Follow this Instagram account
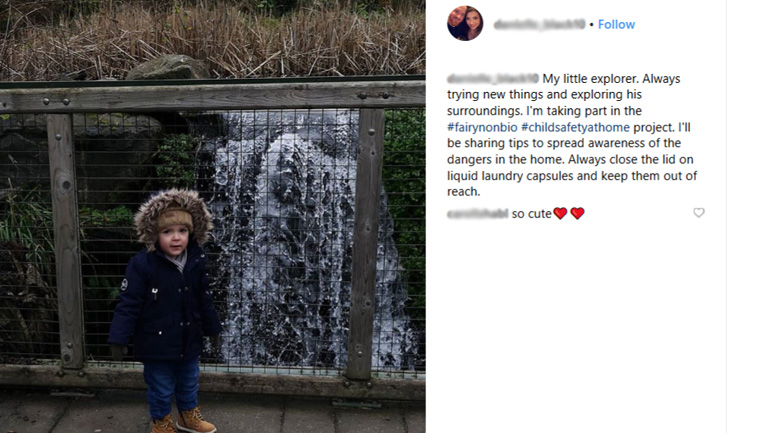Image resolution: width=770 pixels, height=433 pixels. coord(616,25)
